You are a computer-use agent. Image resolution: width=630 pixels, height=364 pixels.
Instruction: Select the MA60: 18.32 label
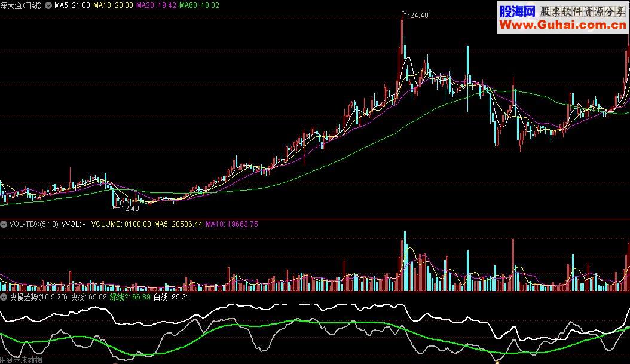point(199,5)
